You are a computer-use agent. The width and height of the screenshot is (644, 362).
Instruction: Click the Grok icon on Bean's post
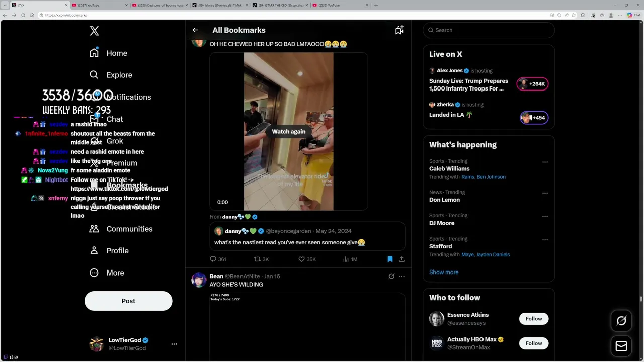coord(391,276)
